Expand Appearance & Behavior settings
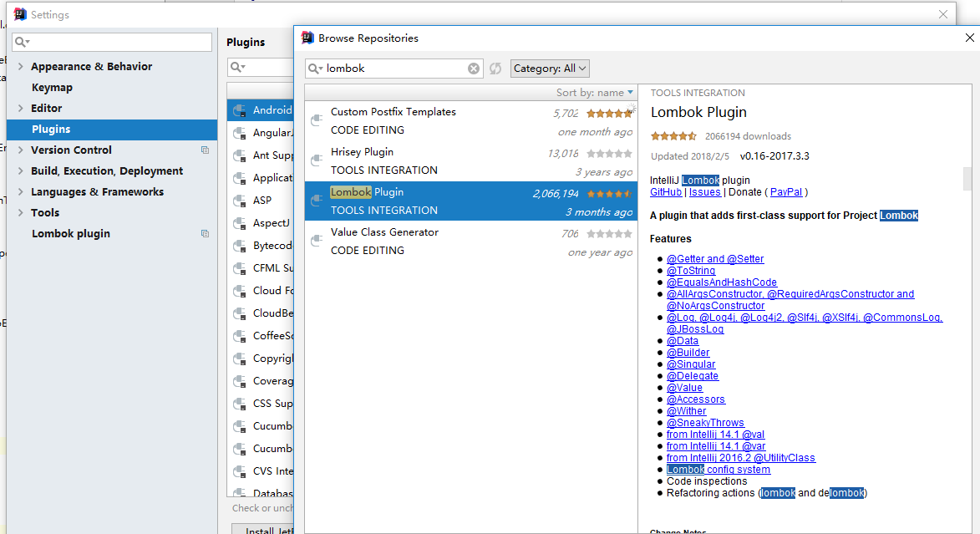The width and height of the screenshot is (980, 534). point(21,66)
